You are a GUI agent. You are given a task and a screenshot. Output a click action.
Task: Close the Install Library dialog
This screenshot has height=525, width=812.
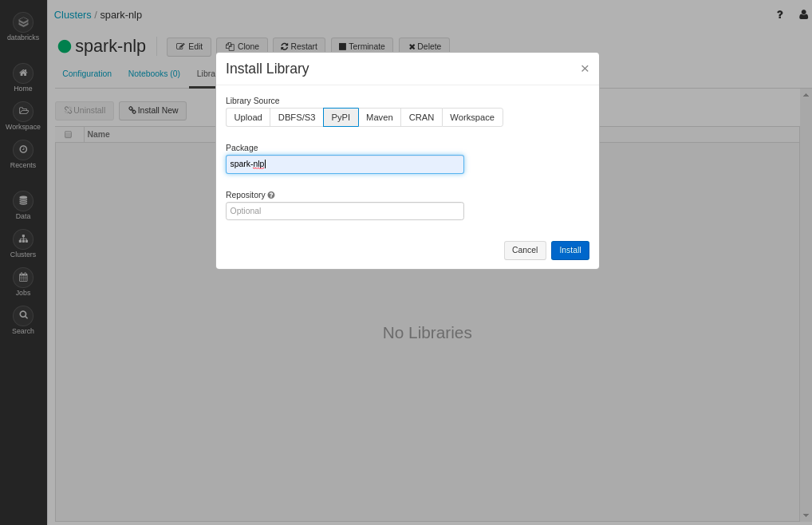coord(585,69)
